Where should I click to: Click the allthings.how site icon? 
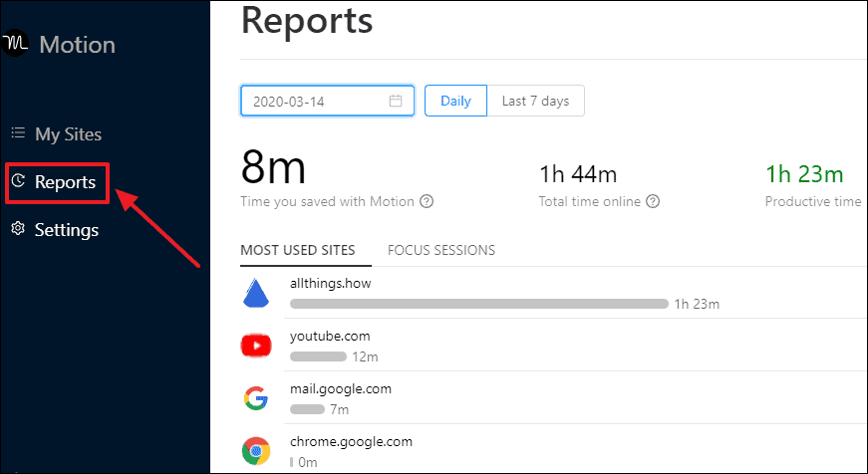click(x=256, y=294)
